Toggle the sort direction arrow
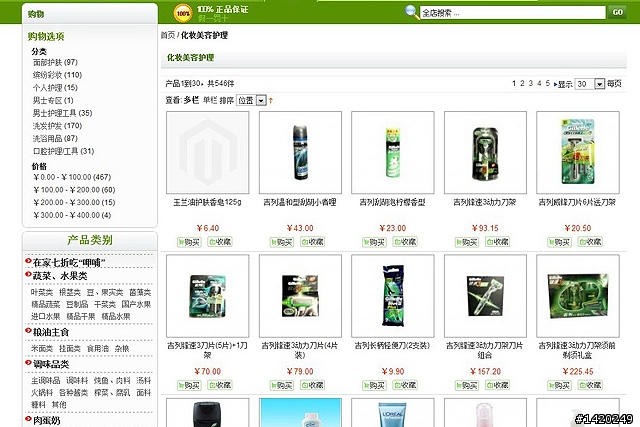Viewport: 640px width, 427px height. coord(271,100)
